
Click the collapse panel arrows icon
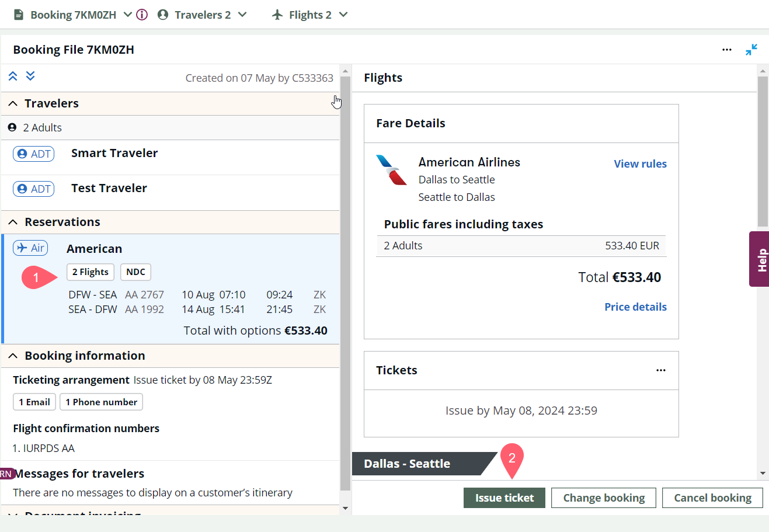[x=751, y=50]
